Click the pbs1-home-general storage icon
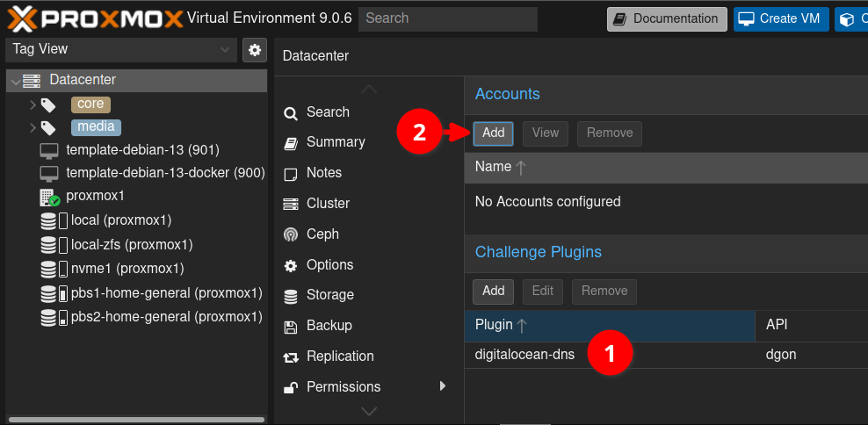868x425 pixels. [54, 293]
